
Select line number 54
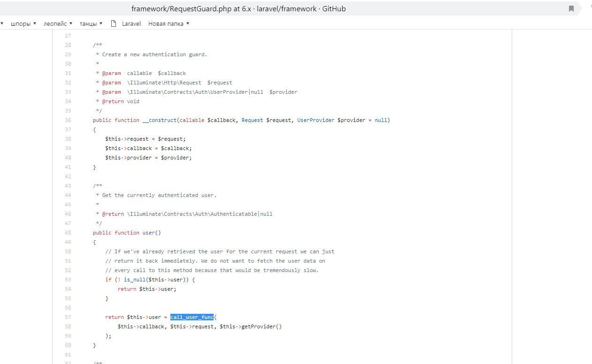[68, 289]
